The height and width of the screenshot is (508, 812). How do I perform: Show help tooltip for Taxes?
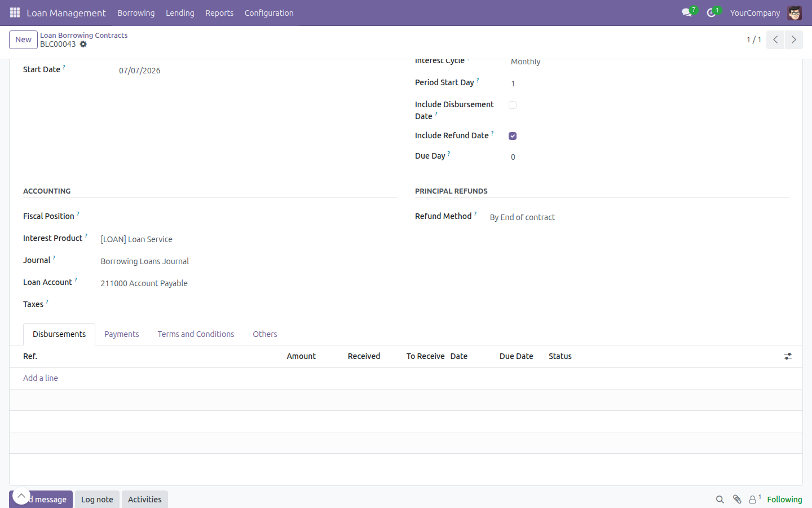click(x=47, y=301)
